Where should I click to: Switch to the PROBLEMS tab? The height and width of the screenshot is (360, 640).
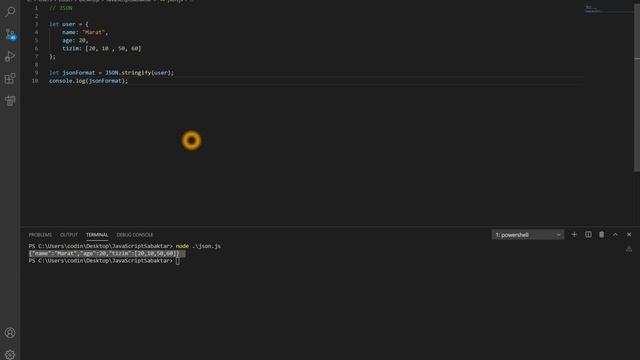(x=40, y=235)
